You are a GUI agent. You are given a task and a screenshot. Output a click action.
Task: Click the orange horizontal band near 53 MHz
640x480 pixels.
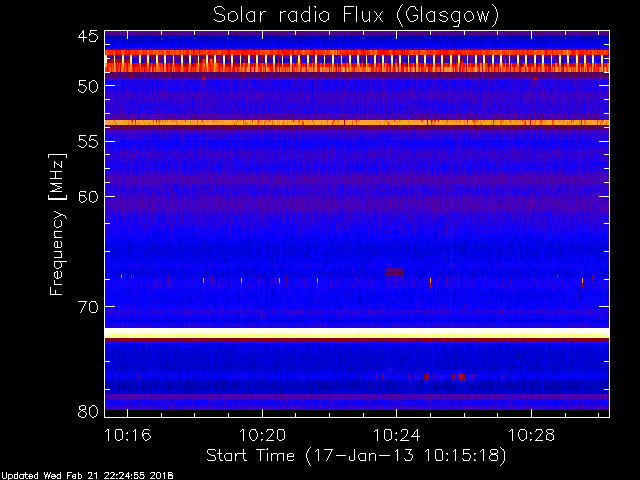(356, 123)
